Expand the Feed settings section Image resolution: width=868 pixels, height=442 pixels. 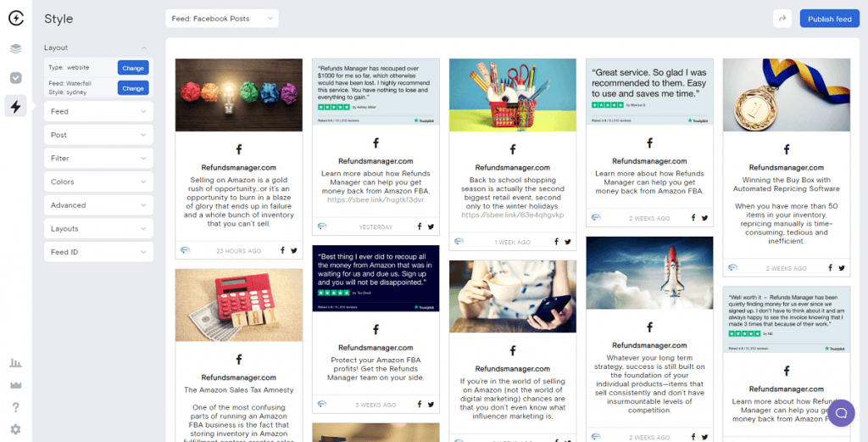coord(98,111)
